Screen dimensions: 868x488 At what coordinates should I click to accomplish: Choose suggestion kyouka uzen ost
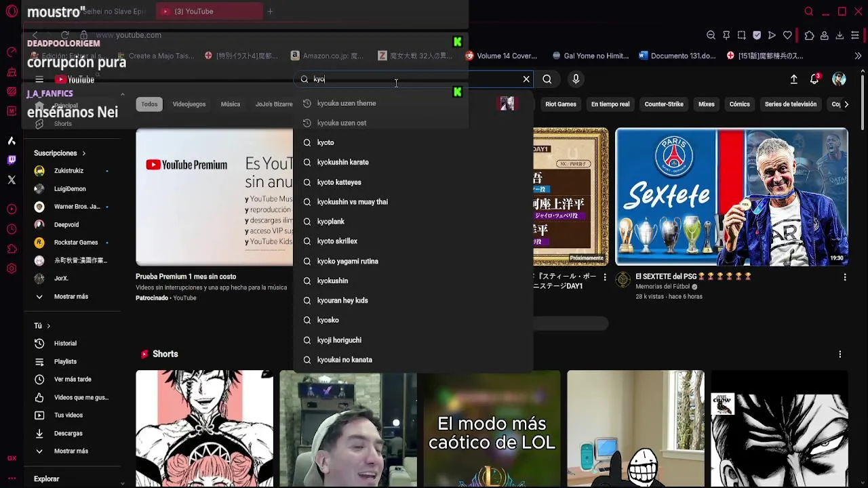coord(414,123)
